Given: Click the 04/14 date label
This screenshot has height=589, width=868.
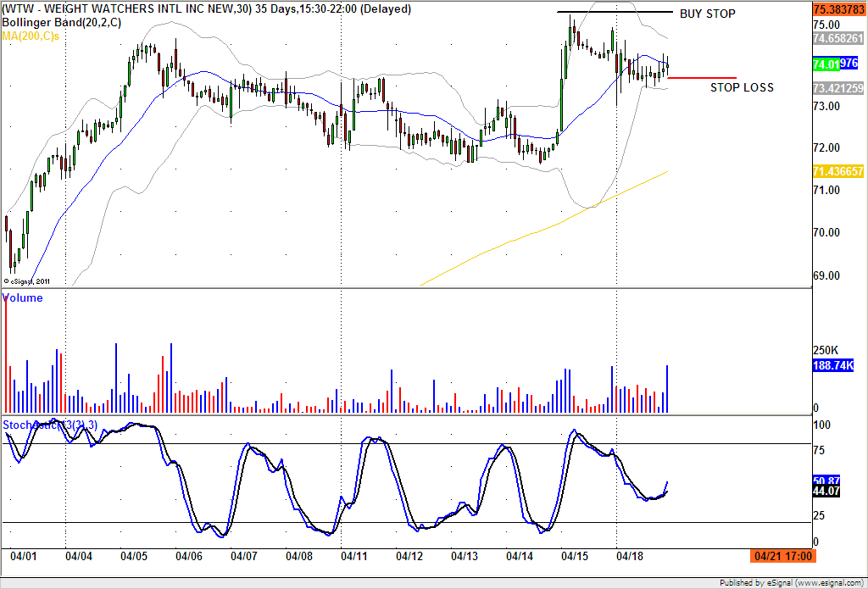Looking at the screenshot, I should click(520, 556).
